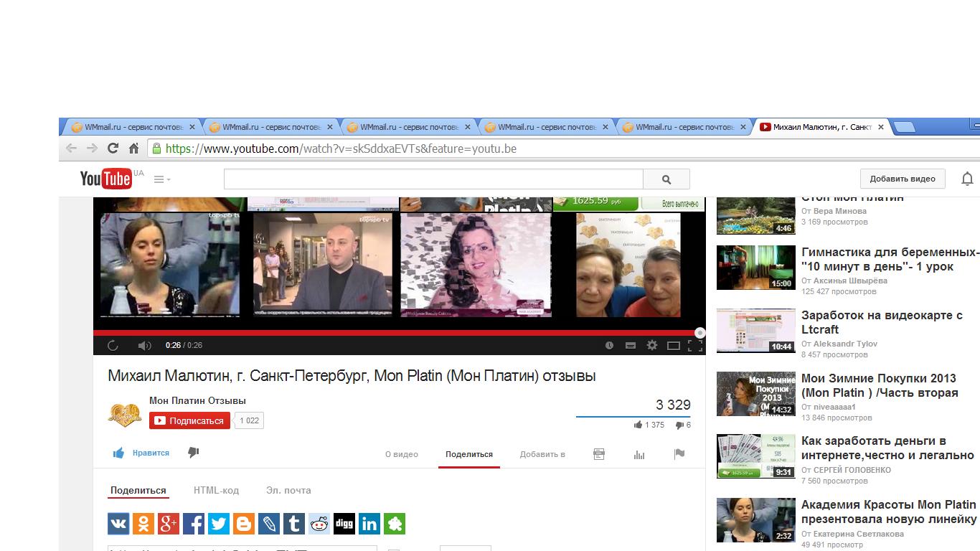The width and height of the screenshot is (980, 551).
Task: Share video on Google+
Action: pos(169,524)
